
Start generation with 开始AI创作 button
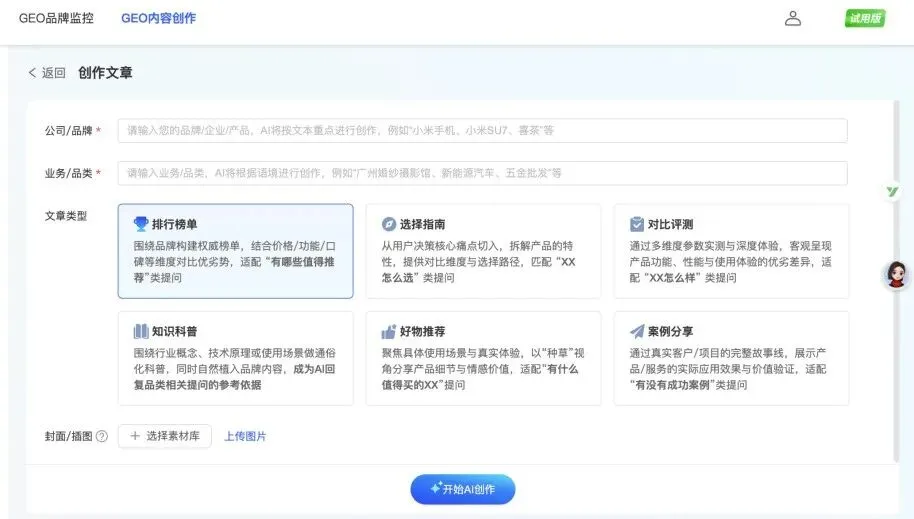tap(463, 489)
